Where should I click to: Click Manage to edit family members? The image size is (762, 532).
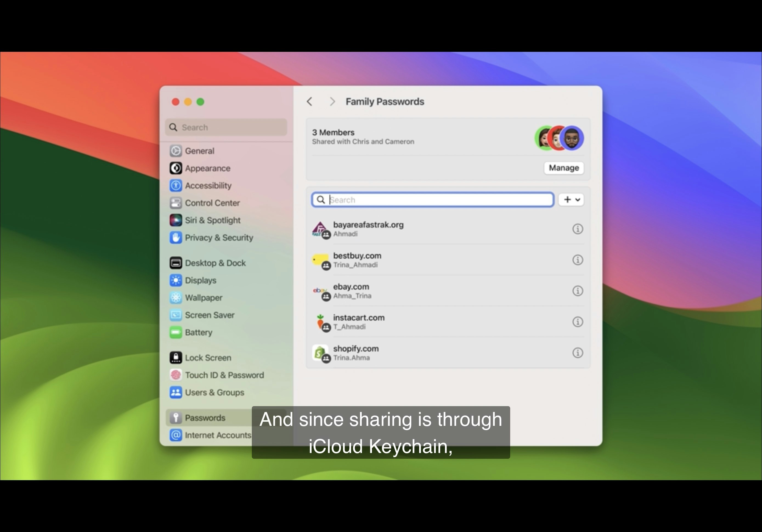point(562,168)
